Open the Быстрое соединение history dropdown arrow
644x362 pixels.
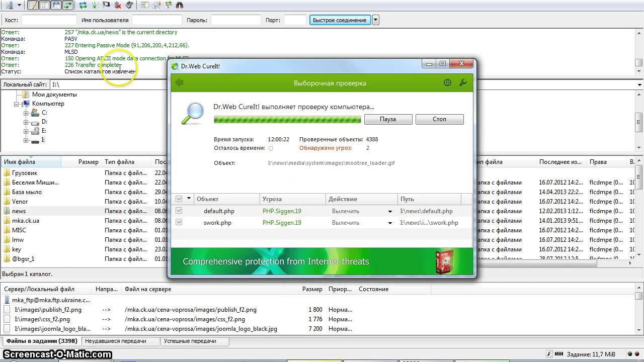[x=375, y=20]
